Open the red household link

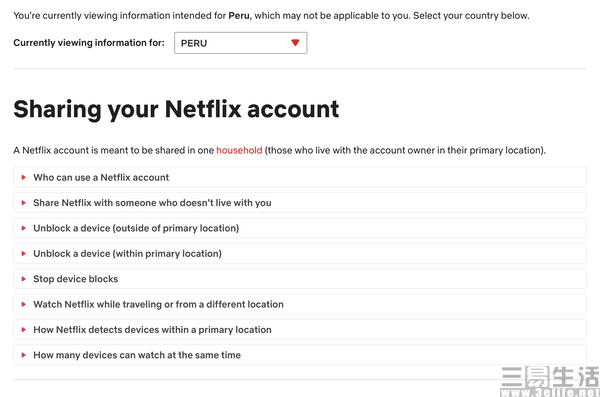(x=239, y=150)
